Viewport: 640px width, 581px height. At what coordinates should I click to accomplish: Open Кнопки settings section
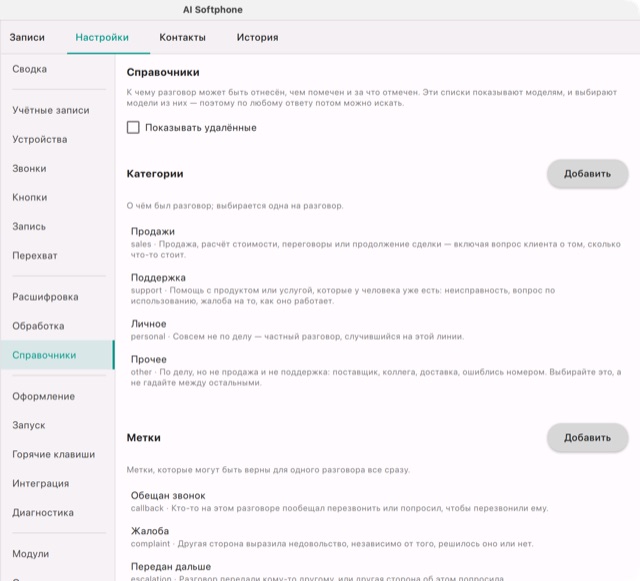[57, 197]
